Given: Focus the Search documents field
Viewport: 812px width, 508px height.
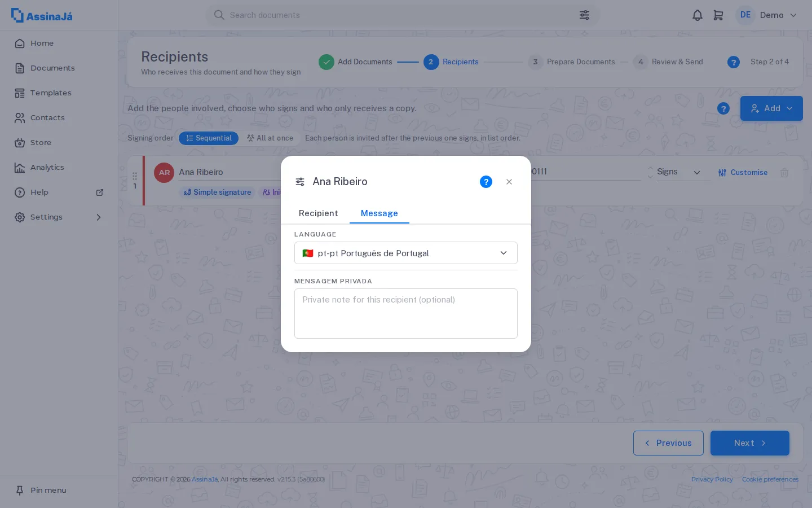Looking at the screenshot, I should click(x=403, y=15).
